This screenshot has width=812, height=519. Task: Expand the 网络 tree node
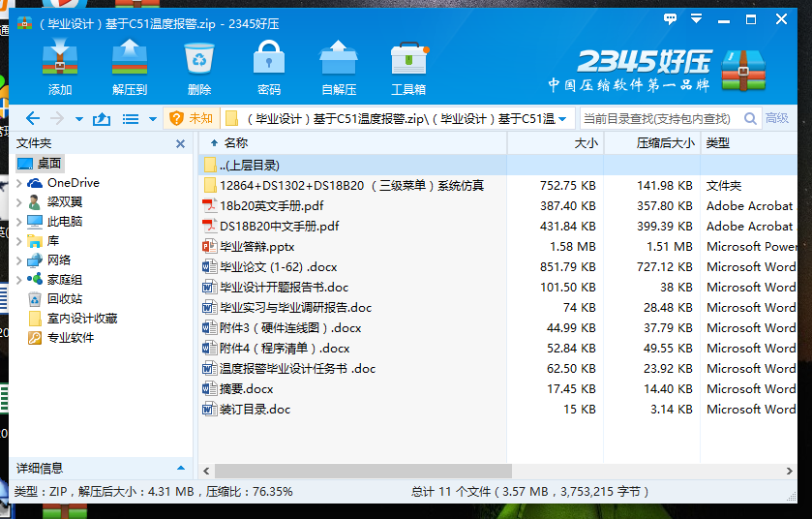(18, 260)
